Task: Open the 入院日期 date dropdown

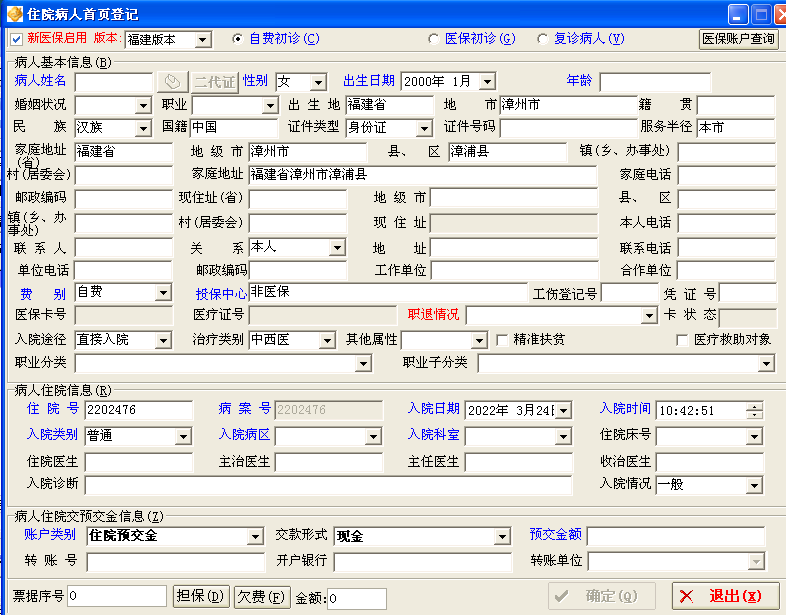Action: tap(563, 411)
